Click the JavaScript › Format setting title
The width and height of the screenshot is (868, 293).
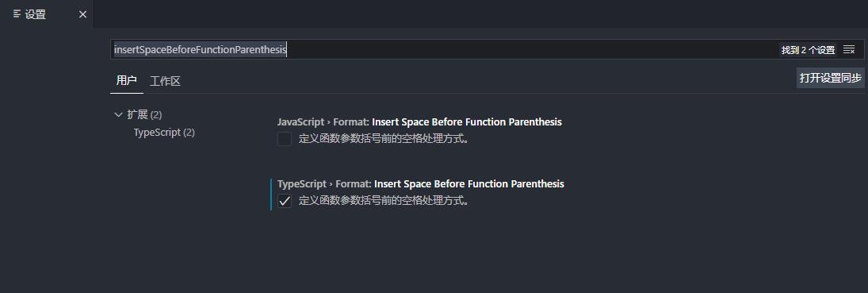(419, 122)
